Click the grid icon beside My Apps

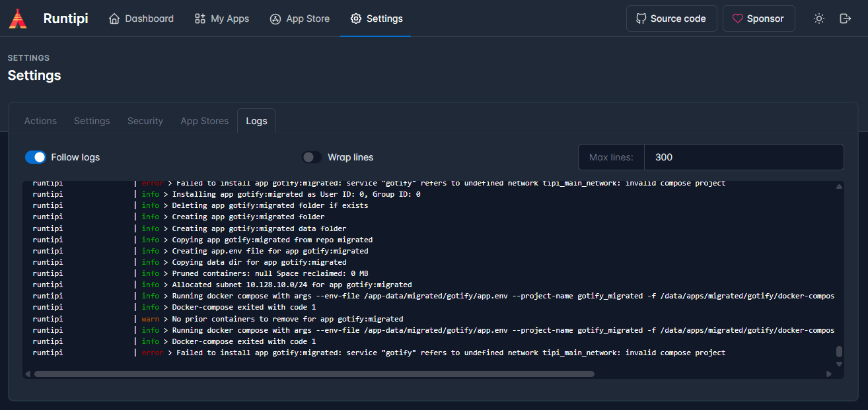click(200, 18)
